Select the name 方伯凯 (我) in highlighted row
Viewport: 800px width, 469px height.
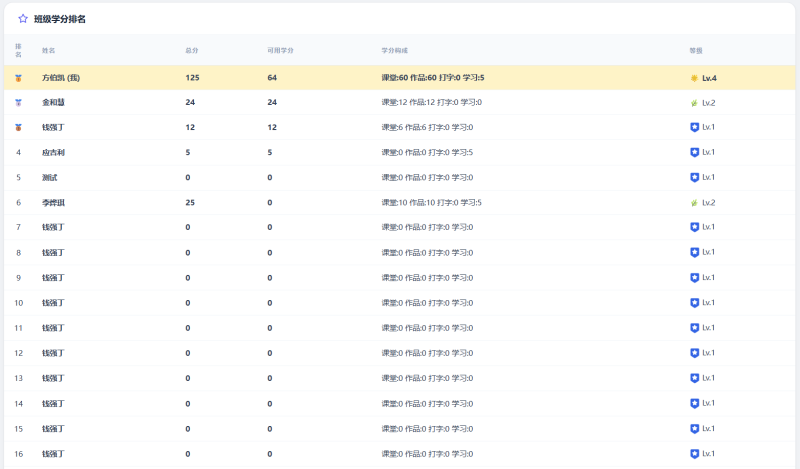[61, 78]
